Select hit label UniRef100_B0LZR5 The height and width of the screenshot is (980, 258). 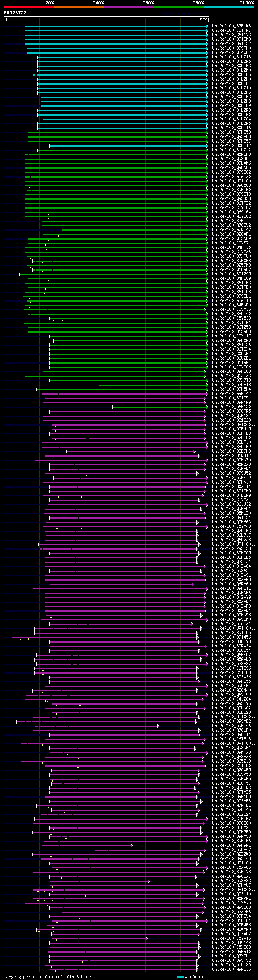231,62
